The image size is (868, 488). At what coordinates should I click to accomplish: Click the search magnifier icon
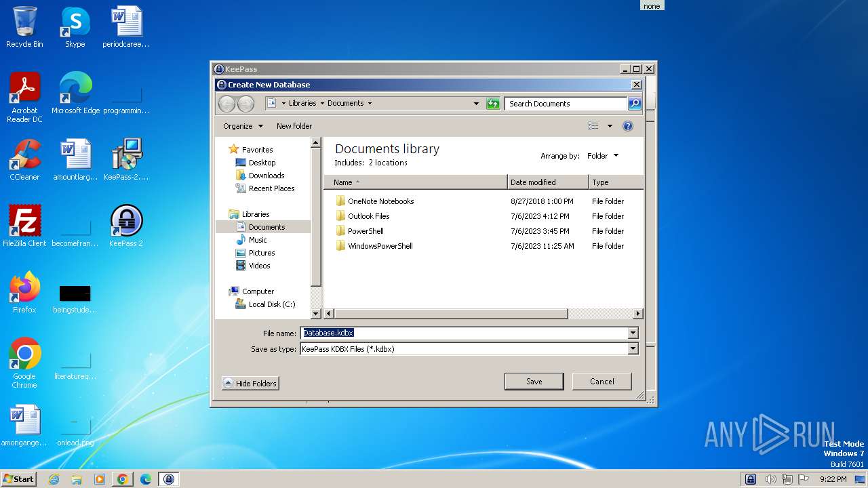coord(634,104)
